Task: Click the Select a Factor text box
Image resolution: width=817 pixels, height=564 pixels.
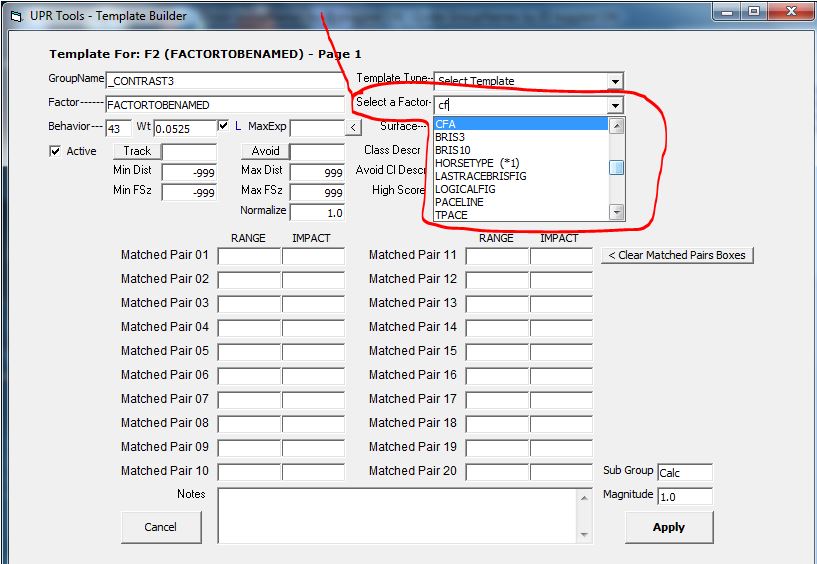Action: [x=521, y=105]
